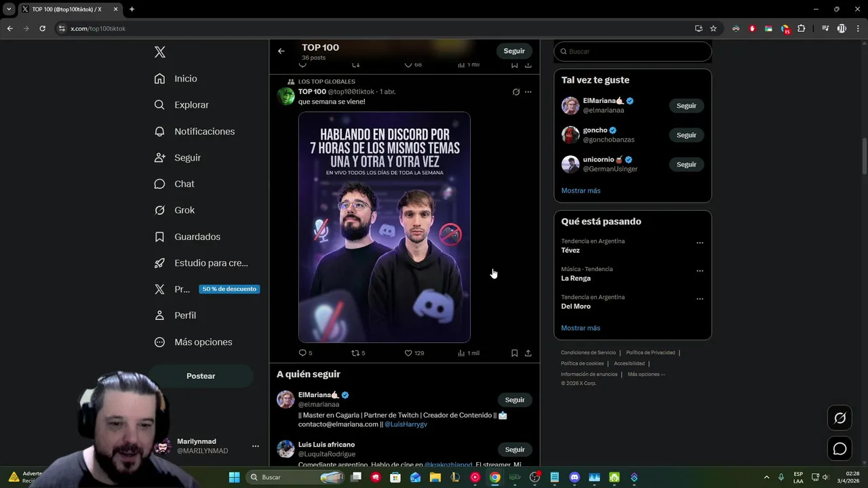
Task: Open account menu dots beside Marilynmad
Action: coord(256,446)
